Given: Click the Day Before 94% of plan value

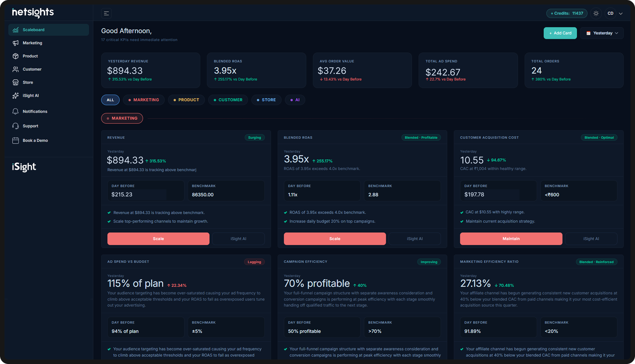Looking at the screenshot, I should [x=125, y=331].
